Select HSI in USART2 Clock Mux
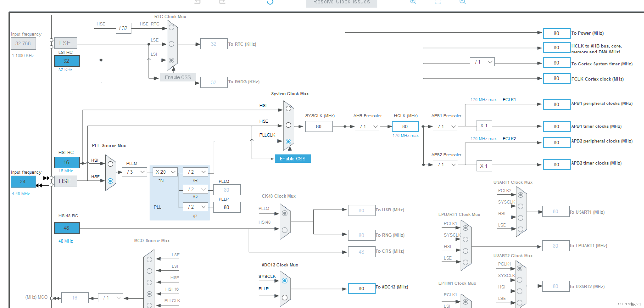The height and width of the screenshot is (308, 644). click(x=519, y=291)
